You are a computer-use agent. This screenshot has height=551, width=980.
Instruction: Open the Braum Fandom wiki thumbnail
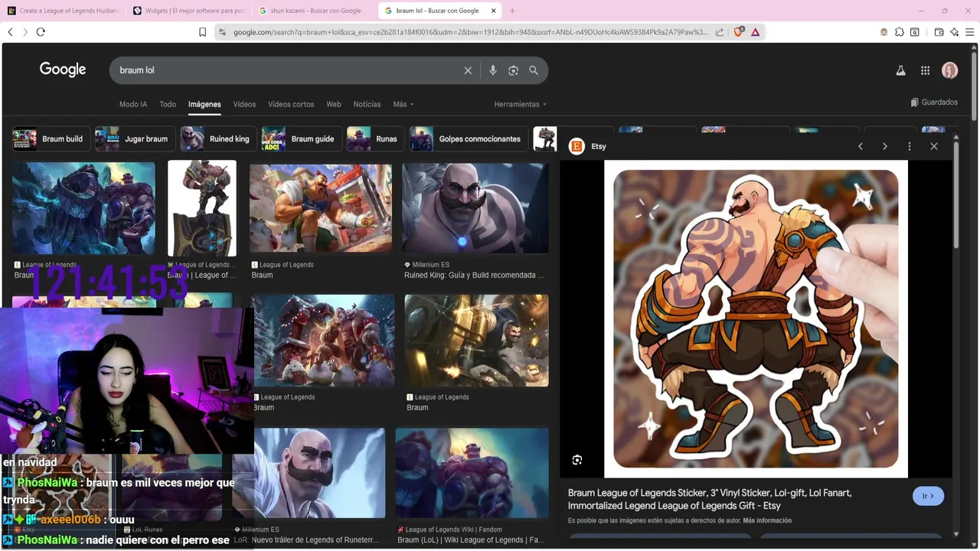point(472,473)
